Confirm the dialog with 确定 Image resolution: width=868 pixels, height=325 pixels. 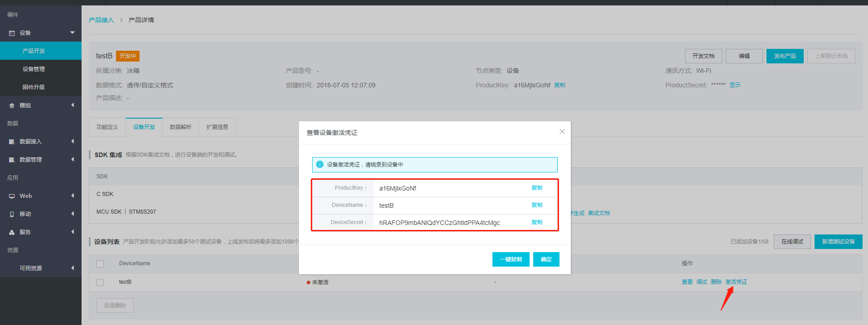point(546,259)
